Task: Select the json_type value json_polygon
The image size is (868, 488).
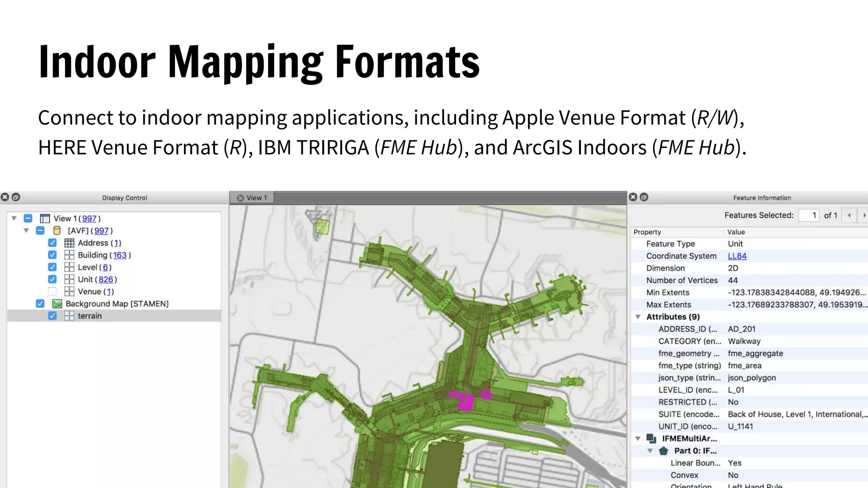Action: coord(752,378)
